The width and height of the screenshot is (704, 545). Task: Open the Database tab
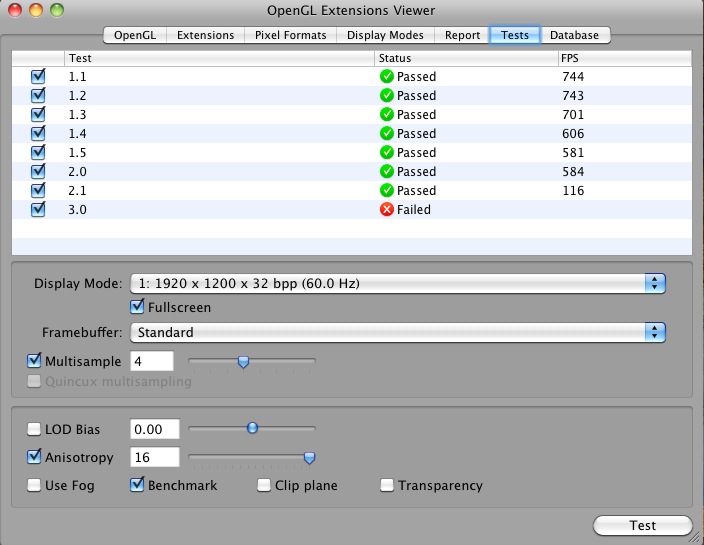(574, 35)
